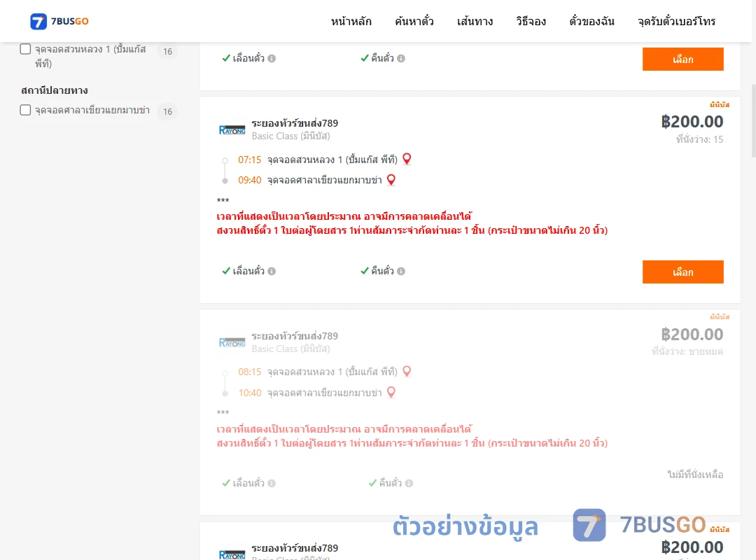Click เลื่อนตั๋ว info icon on 07:15 trip

coord(272,271)
